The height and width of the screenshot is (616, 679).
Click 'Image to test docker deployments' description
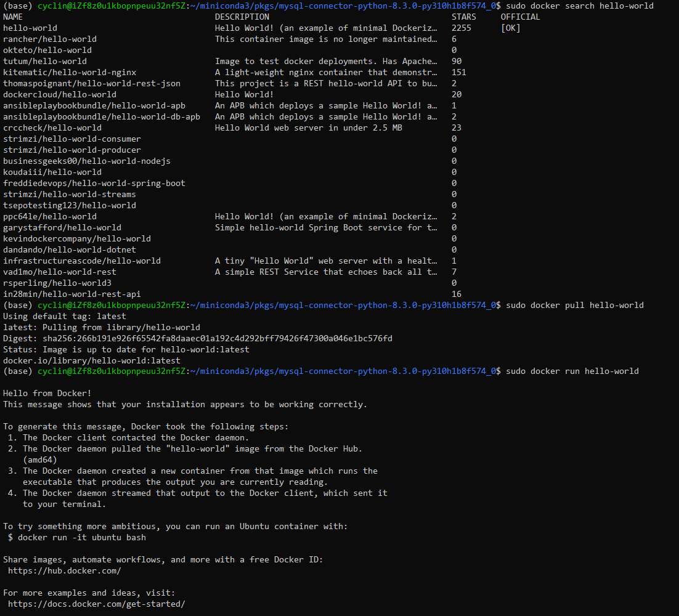(x=326, y=62)
